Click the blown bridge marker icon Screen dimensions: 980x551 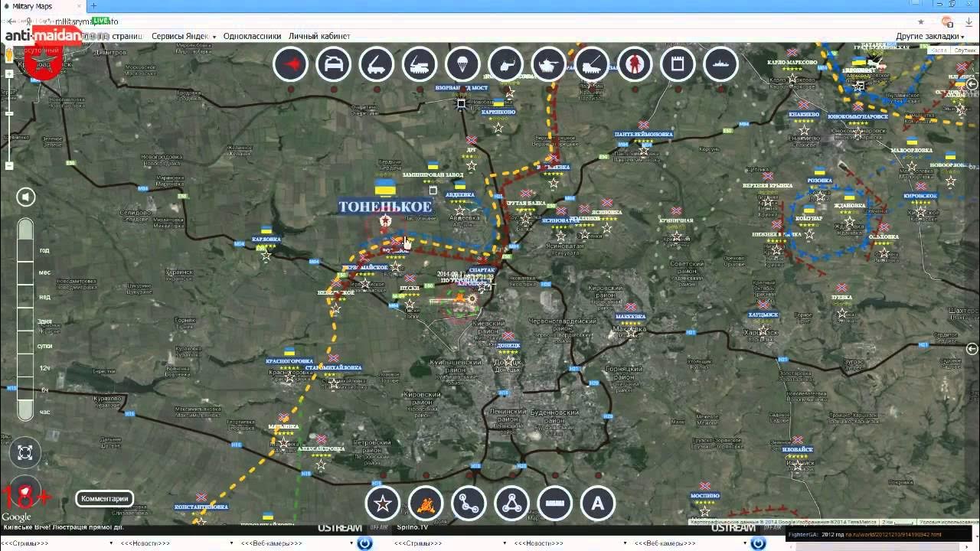(x=462, y=103)
